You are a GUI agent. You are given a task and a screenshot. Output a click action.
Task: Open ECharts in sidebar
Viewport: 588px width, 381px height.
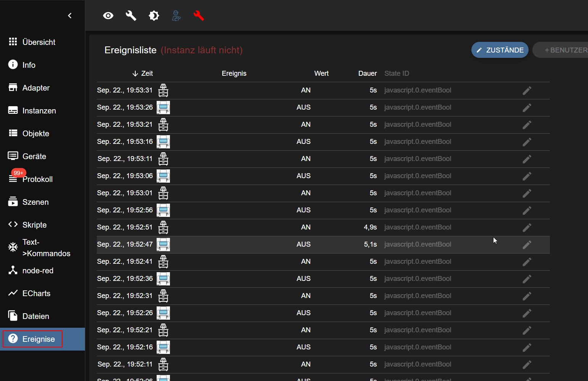click(x=42, y=293)
